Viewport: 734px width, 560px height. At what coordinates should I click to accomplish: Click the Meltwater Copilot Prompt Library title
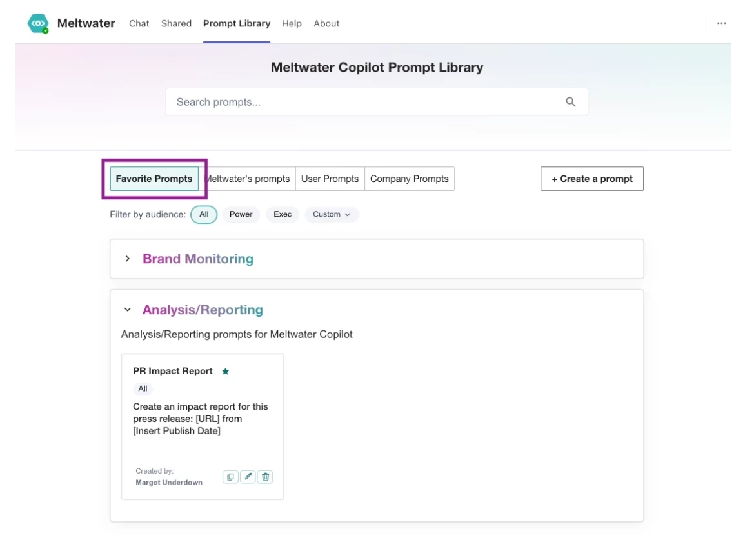click(x=377, y=68)
